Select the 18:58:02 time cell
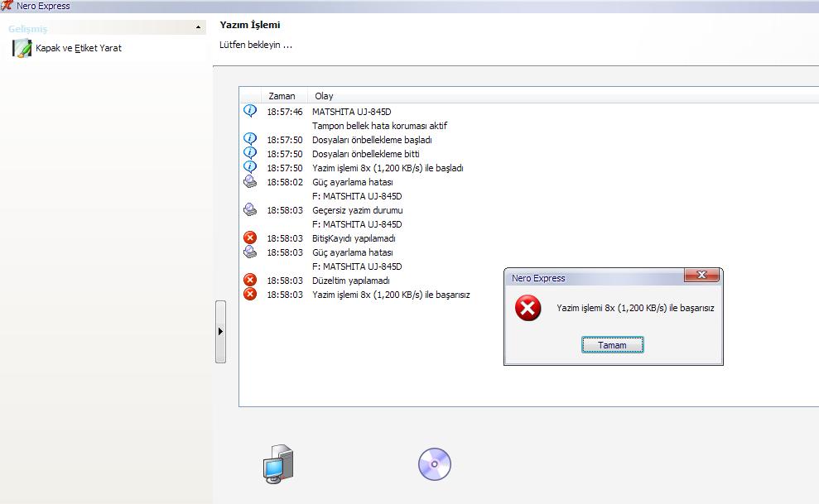 [x=285, y=182]
